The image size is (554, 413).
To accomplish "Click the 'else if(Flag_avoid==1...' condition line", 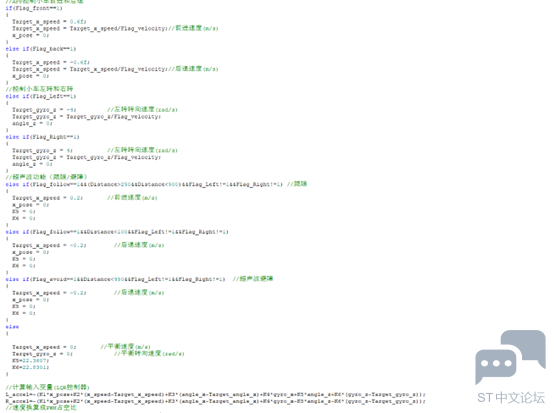I will [x=139, y=279].
